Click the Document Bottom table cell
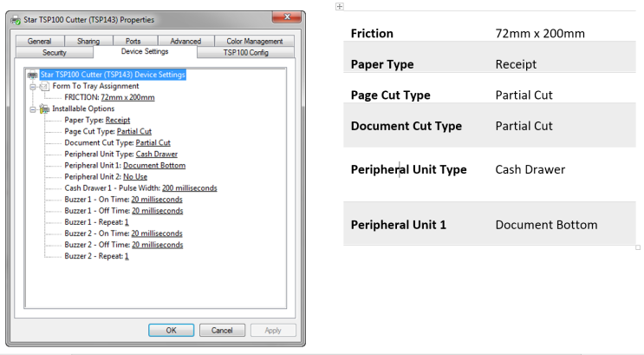The height and width of the screenshot is (355, 644). pos(545,225)
